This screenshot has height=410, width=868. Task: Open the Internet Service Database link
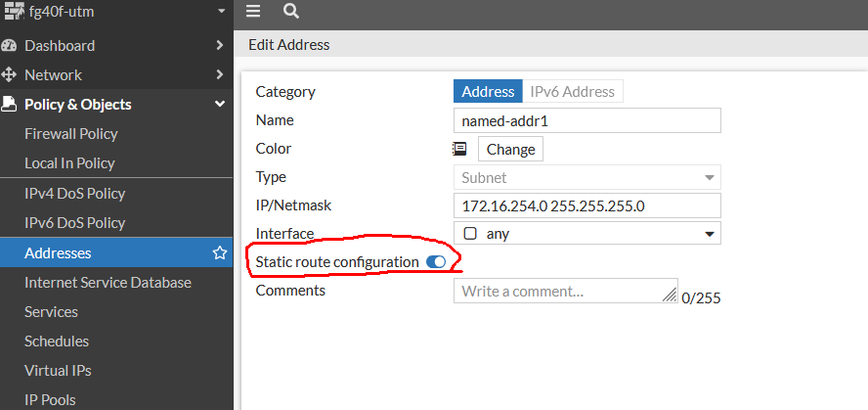pyautogui.click(x=108, y=283)
